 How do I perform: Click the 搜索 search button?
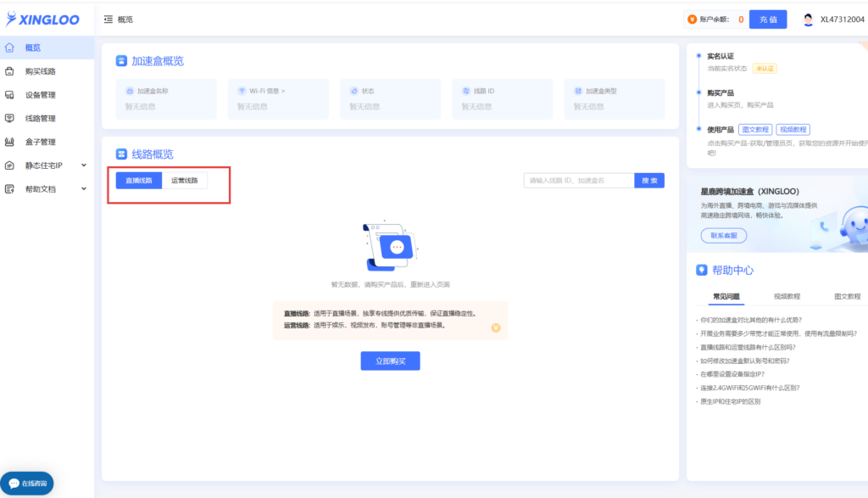point(649,181)
